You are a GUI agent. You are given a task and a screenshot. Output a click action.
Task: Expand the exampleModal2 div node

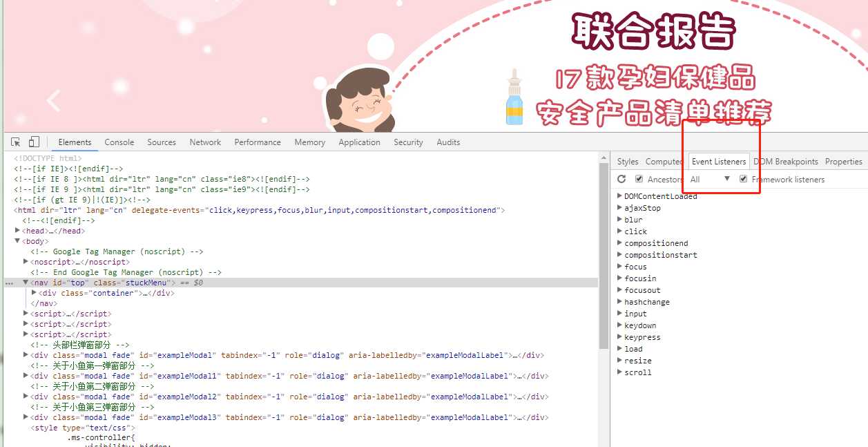pyautogui.click(x=26, y=397)
